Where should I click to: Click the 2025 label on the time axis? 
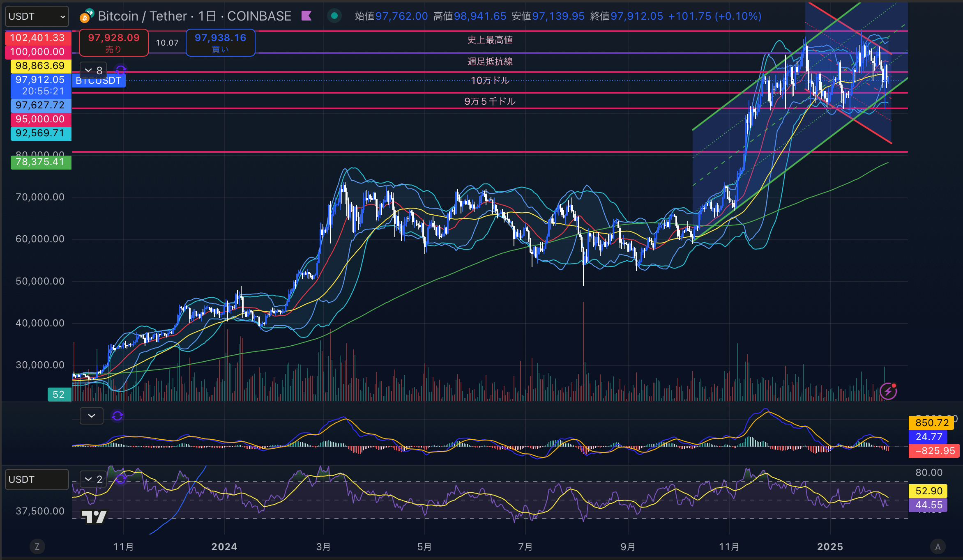830,547
